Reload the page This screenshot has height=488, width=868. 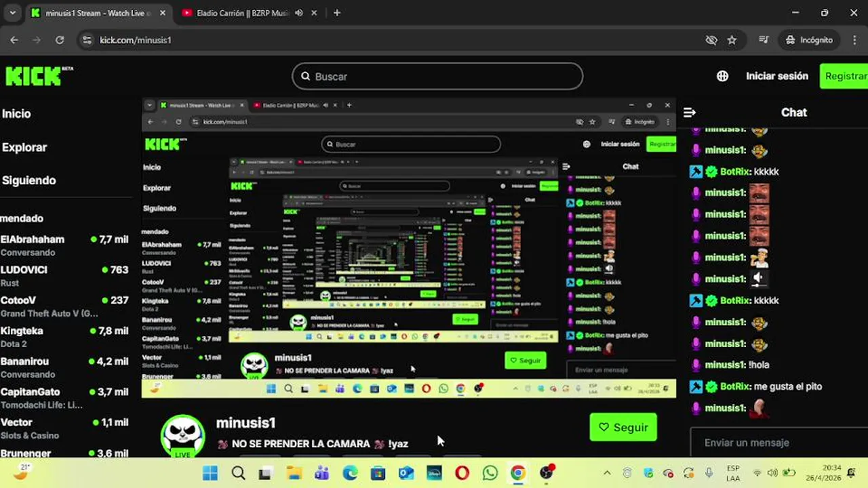tap(60, 40)
